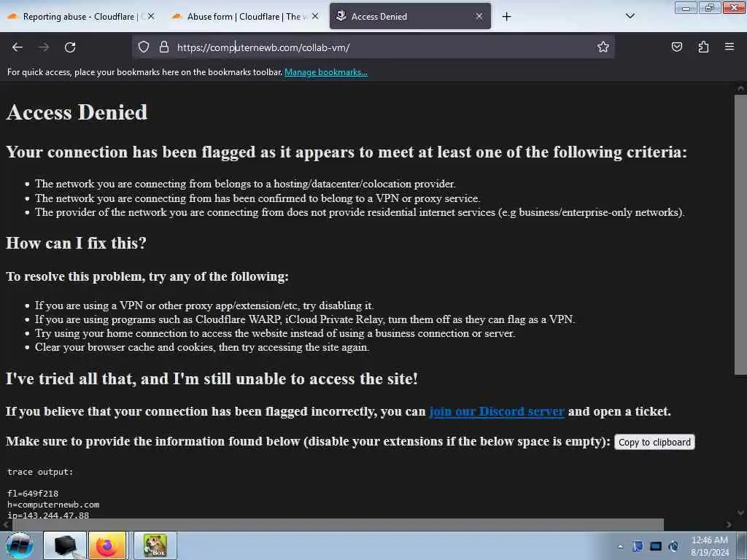Open the black printer-like taskbar app

click(65, 545)
